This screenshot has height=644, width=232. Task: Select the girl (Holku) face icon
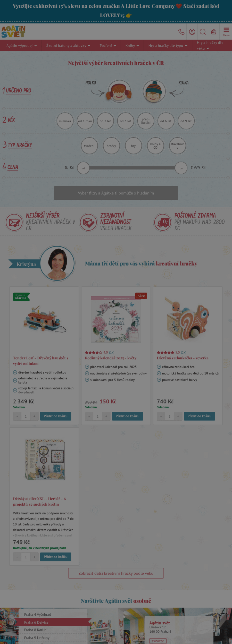119,91
